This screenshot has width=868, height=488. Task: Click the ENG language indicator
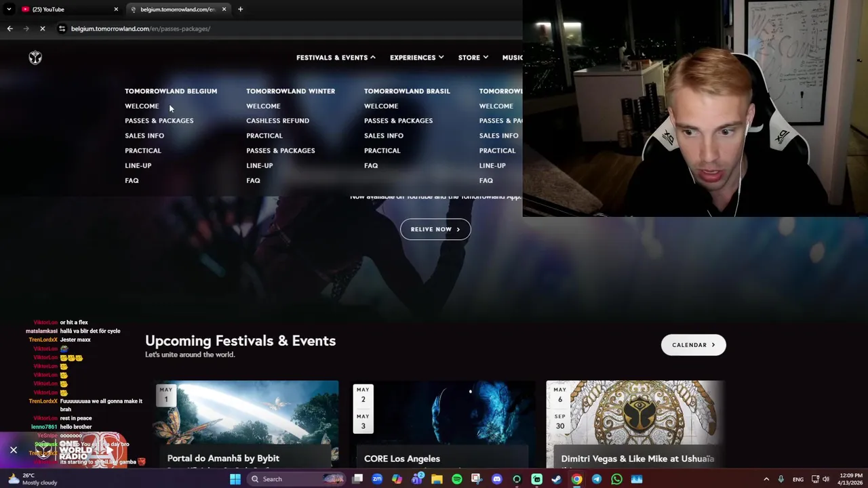point(798,479)
